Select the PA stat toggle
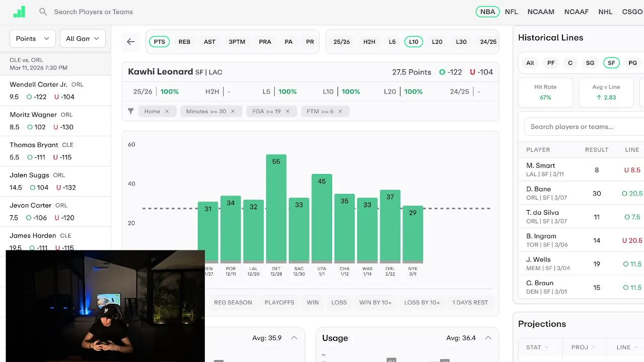Viewport: 644px width, 362px height. pyautogui.click(x=289, y=42)
